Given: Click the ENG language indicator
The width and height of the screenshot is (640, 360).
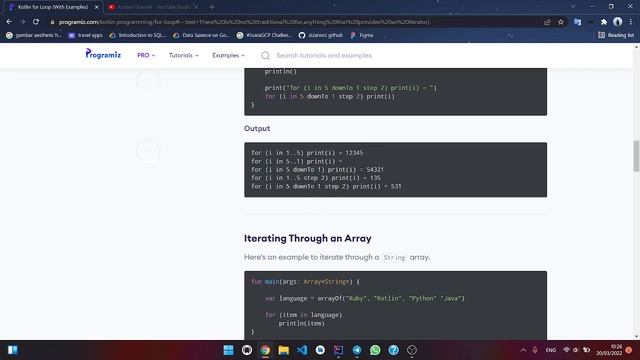Looking at the screenshot, I should click(551, 350).
